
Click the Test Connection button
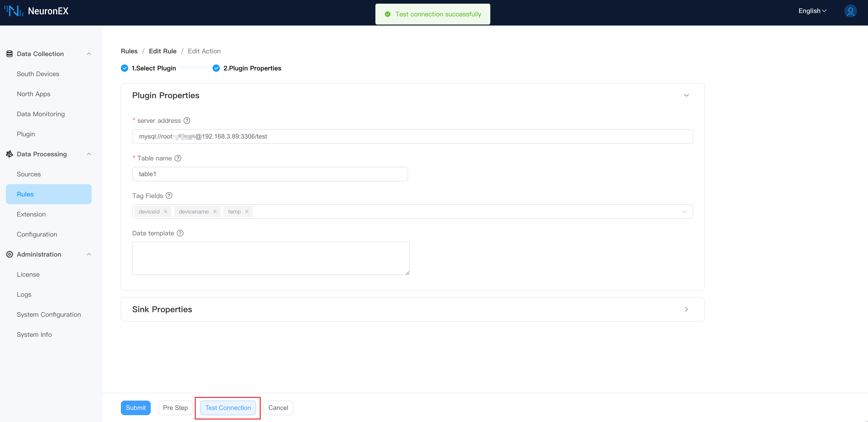(228, 408)
